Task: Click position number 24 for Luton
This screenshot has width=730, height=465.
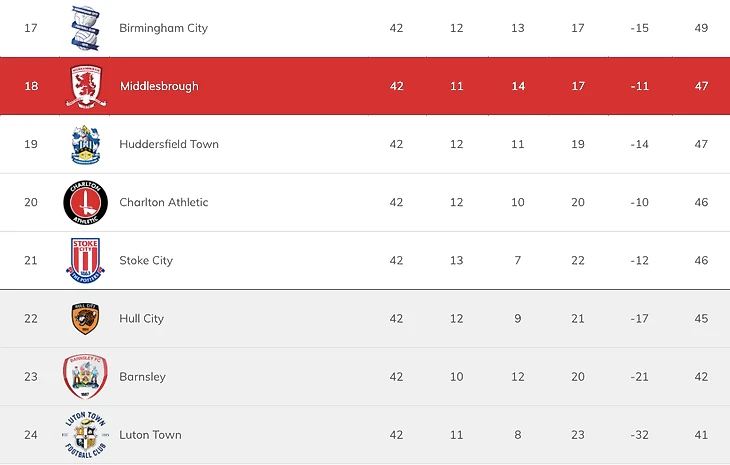Action: [x=31, y=435]
